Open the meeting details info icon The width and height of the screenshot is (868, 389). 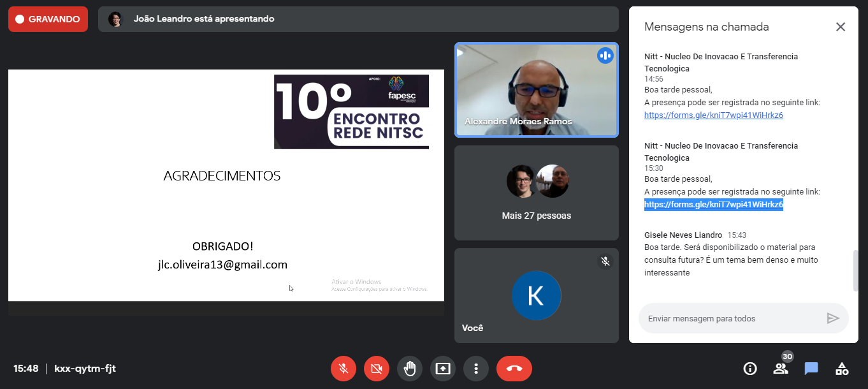click(x=750, y=369)
